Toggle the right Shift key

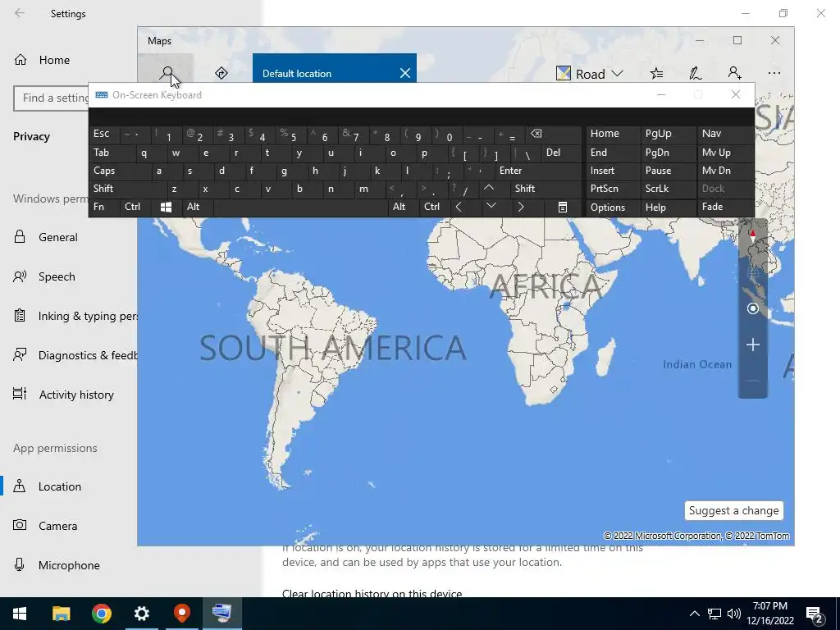pos(545,189)
